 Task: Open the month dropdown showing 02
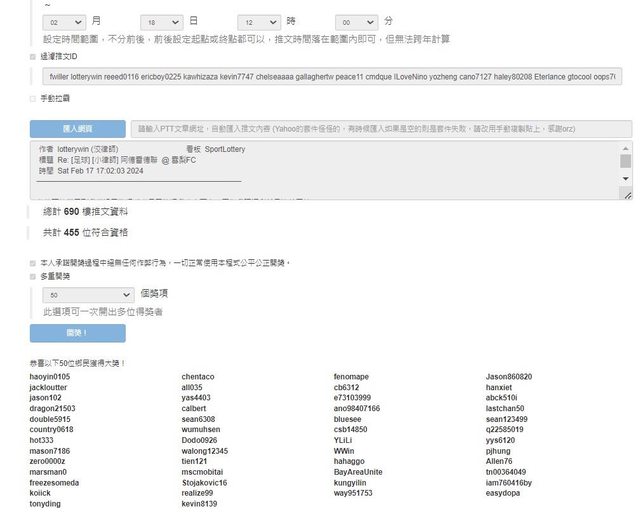point(63,21)
